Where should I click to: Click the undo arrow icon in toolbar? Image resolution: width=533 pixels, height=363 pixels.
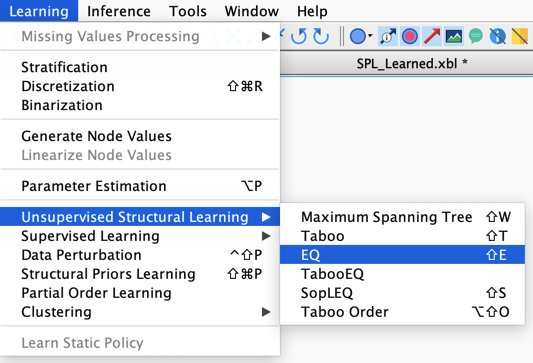pyautogui.click(x=299, y=36)
